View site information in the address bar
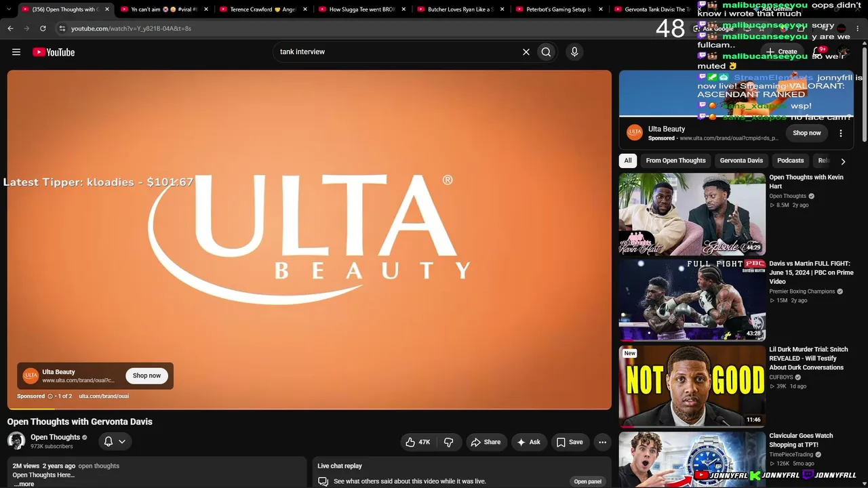 pos(62,28)
